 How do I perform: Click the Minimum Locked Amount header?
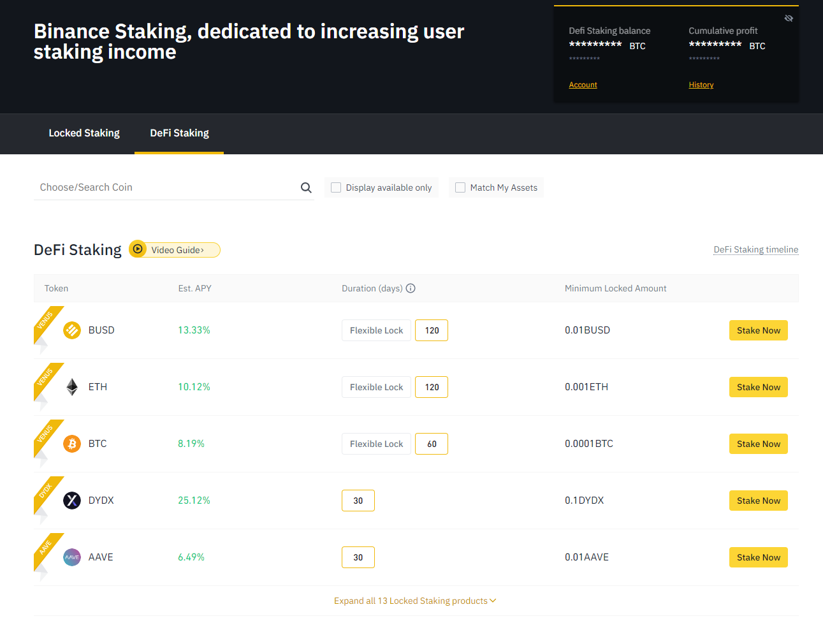tap(616, 288)
